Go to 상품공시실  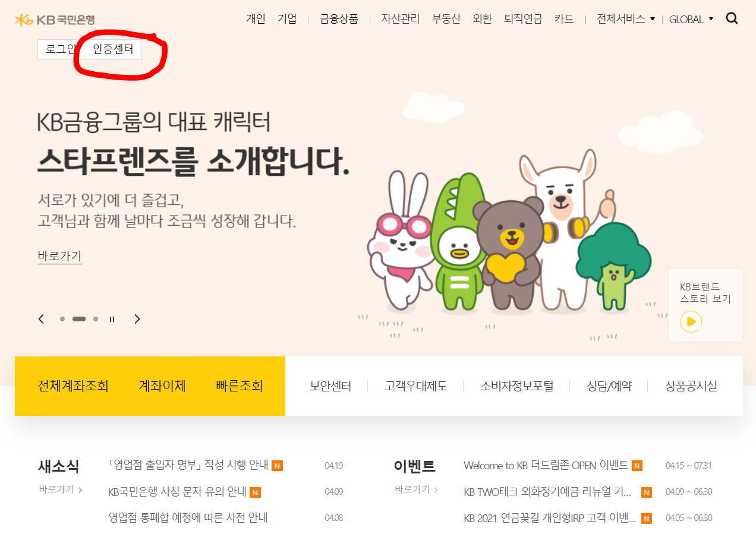[x=691, y=387]
